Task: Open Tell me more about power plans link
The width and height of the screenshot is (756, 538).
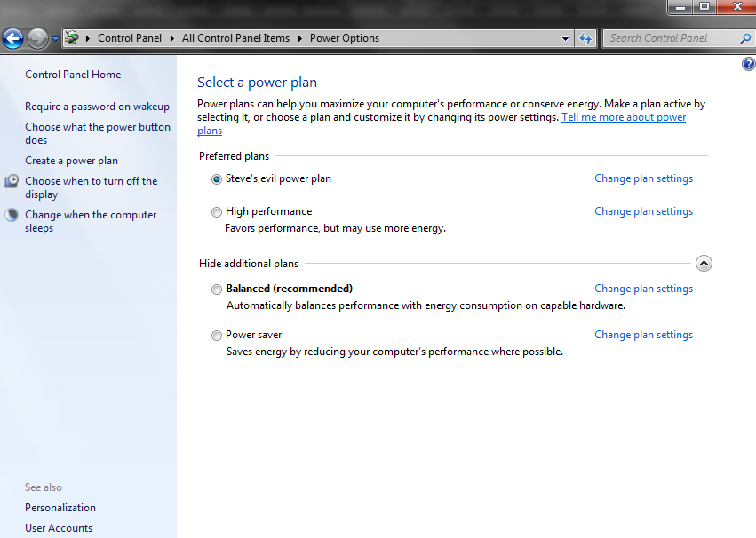Action: pos(623,117)
